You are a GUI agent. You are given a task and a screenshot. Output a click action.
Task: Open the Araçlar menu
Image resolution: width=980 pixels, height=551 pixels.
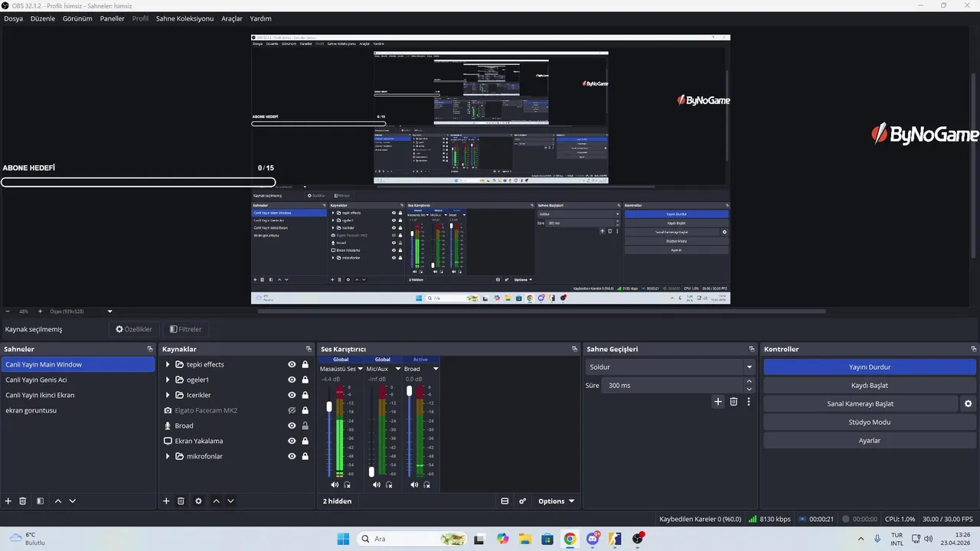pyautogui.click(x=232, y=18)
